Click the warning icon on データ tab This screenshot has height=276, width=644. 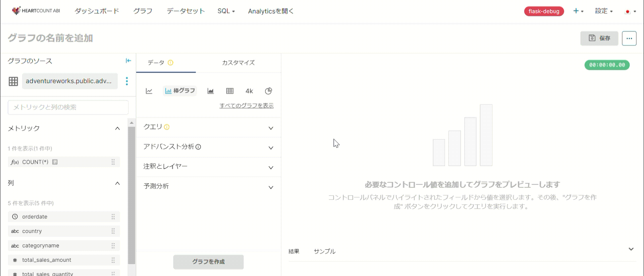(170, 63)
